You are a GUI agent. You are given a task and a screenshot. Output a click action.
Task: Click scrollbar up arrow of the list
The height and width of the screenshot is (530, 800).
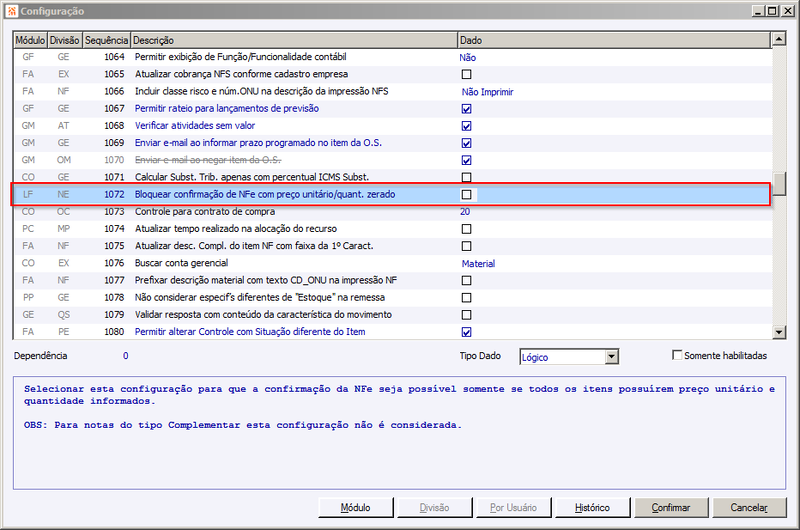click(x=779, y=39)
